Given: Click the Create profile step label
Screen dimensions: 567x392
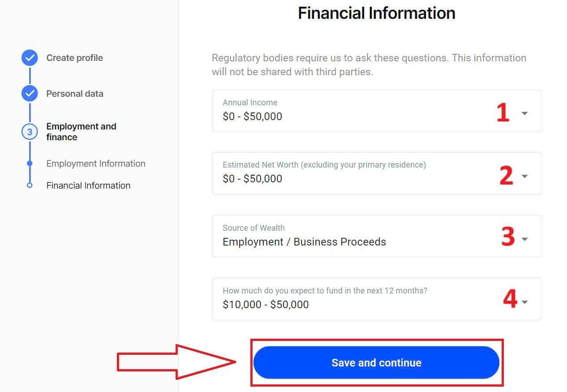Looking at the screenshot, I should [74, 57].
